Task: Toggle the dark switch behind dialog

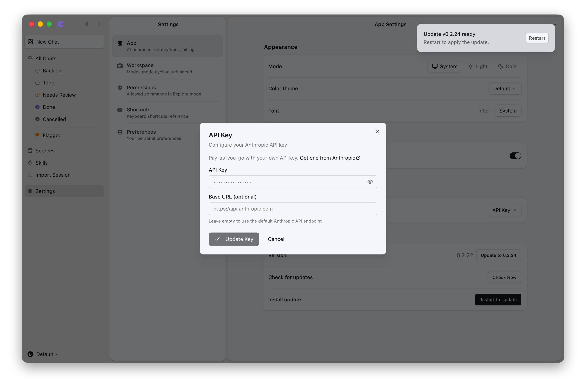Action: pos(515,156)
